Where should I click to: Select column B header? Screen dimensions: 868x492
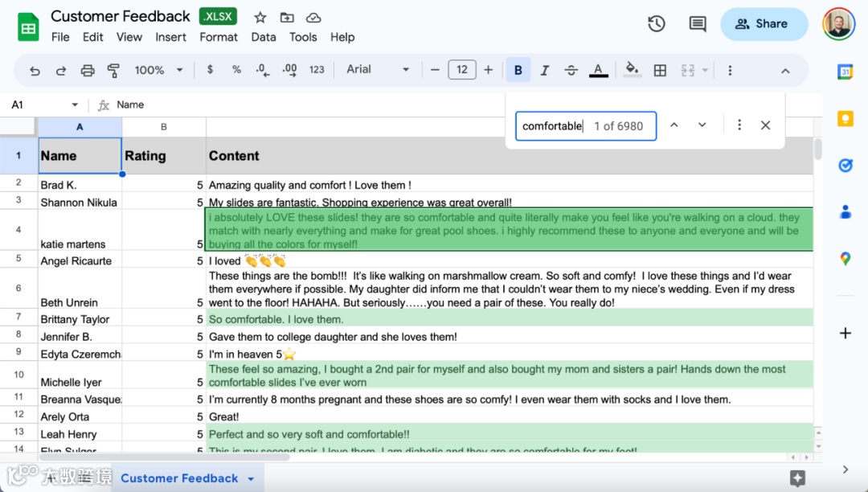[x=164, y=127]
